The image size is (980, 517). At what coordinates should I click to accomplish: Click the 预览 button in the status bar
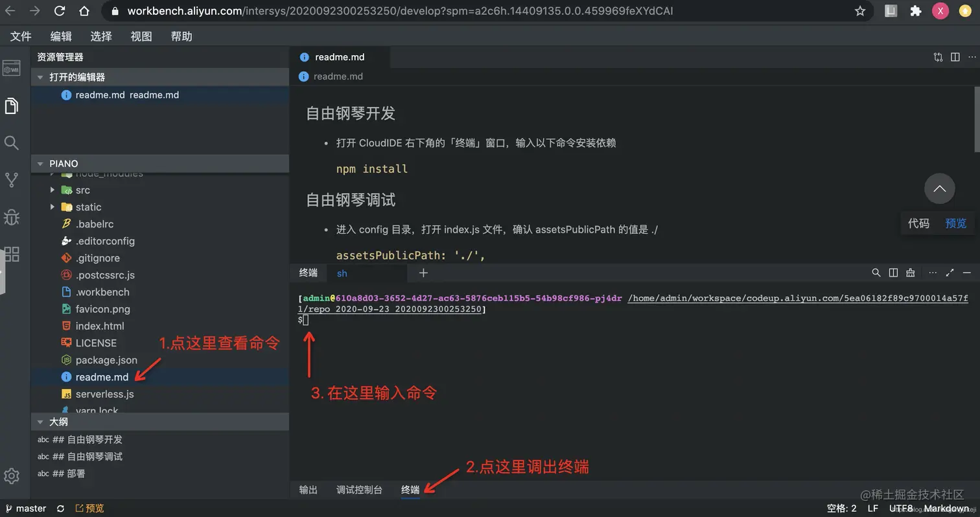click(x=89, y=508)
